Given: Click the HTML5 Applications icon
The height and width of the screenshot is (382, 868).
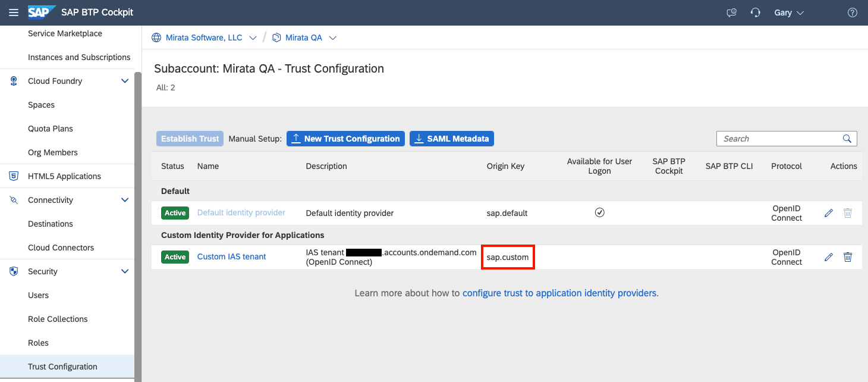Looking at the screenshot, I should 14,176.
